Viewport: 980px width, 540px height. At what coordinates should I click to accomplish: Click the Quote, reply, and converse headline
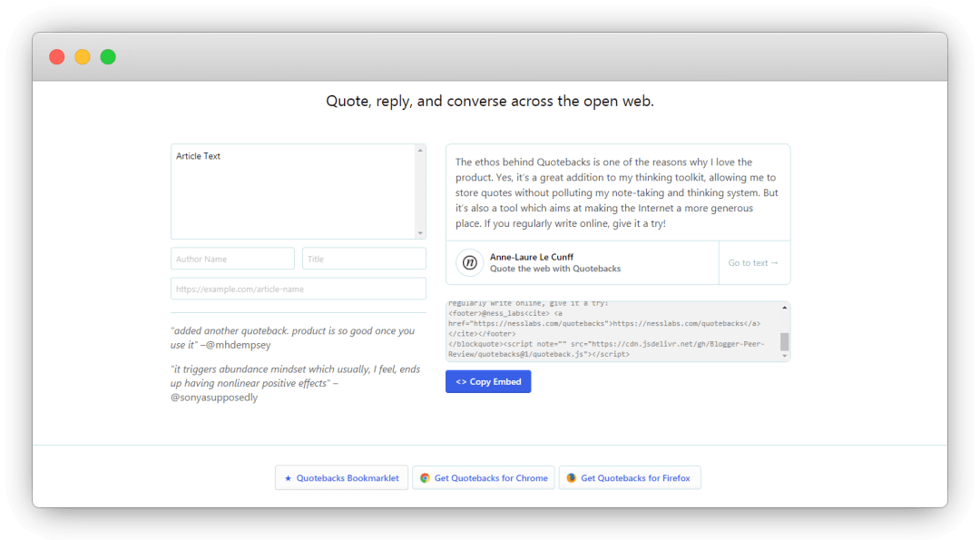point(490,102)
